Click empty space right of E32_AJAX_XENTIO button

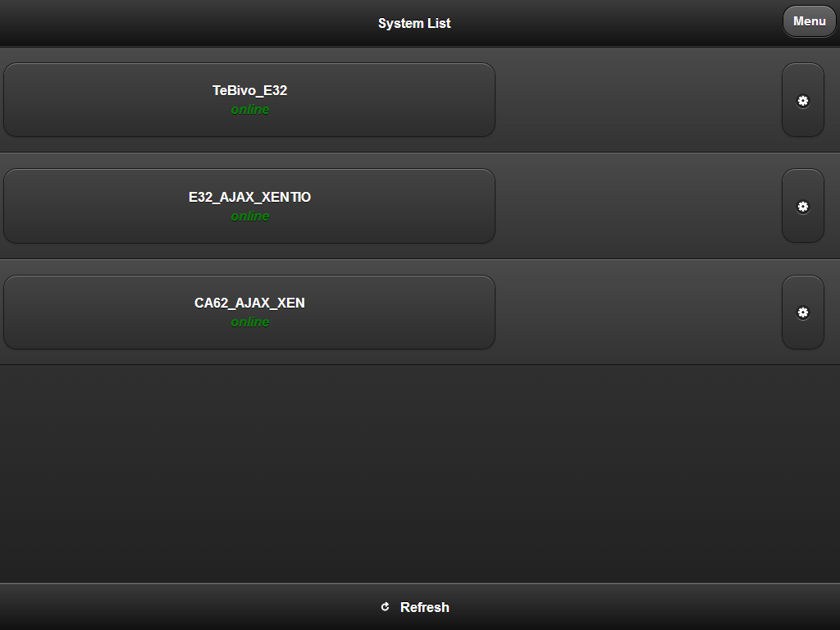tap(638, 206)
